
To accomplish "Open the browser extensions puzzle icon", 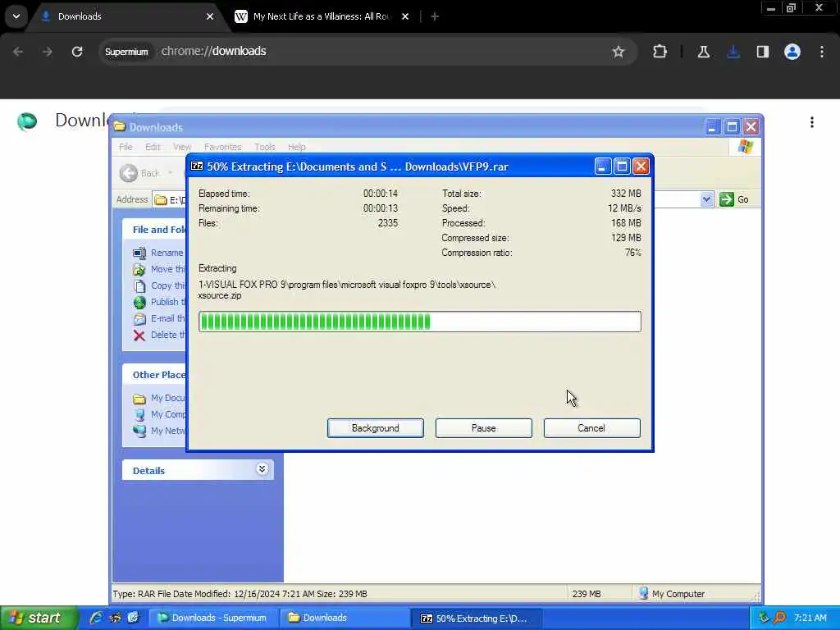I will [x=660, y=52].
